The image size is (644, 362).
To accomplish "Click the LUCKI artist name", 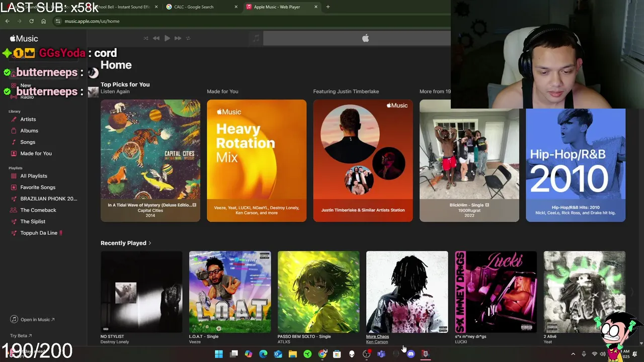I will (x=461, y=342).
